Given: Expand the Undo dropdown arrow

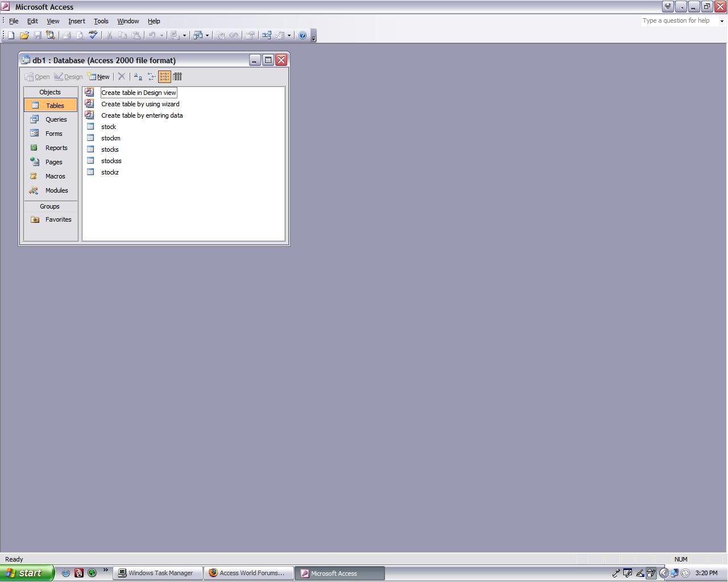Looking at the screenshot, I should coord(162,35).
